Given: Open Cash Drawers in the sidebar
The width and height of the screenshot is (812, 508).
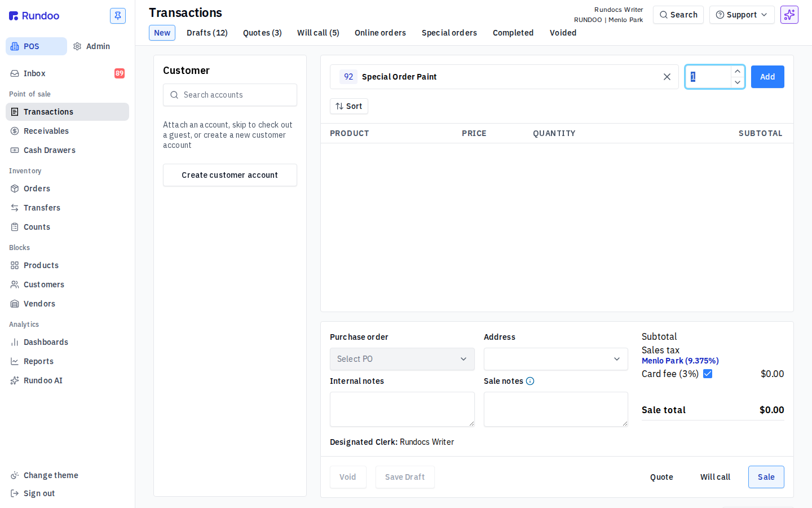Looking at the screenshot, I should (67, 150).
